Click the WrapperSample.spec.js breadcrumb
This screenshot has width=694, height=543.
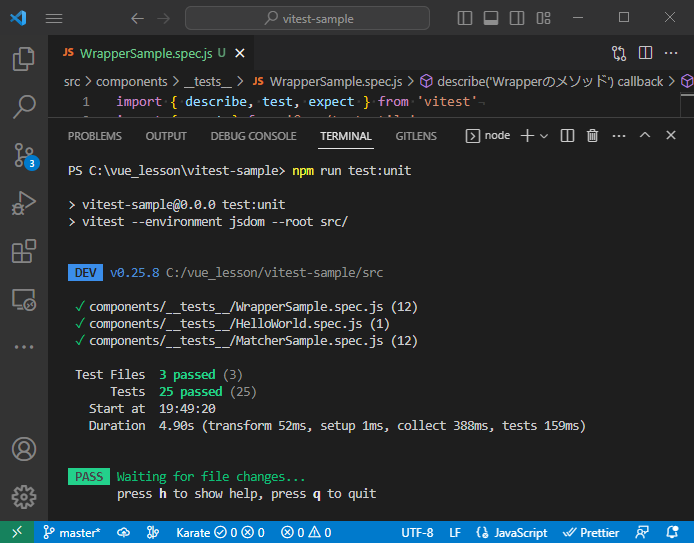tap(328, 82)
